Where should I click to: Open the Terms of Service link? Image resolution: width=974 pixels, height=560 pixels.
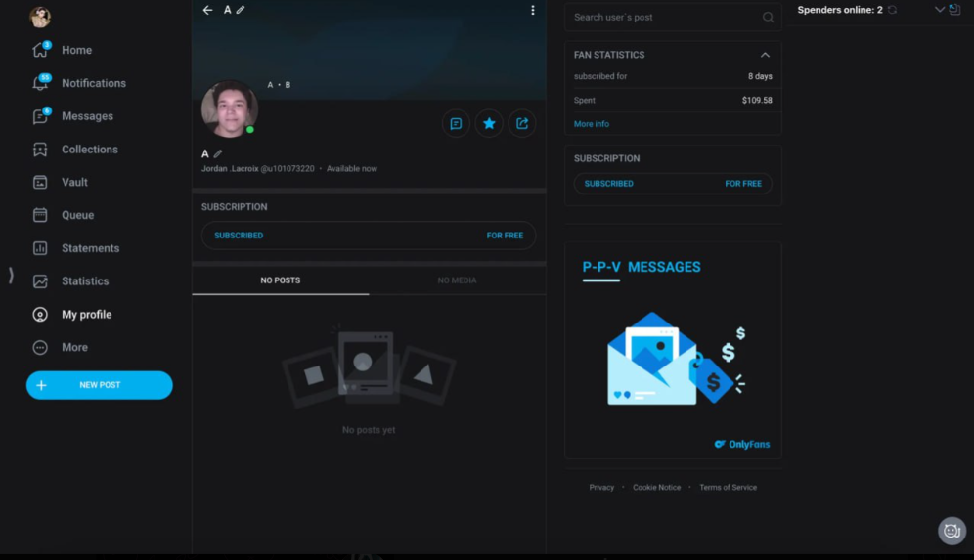728,488
